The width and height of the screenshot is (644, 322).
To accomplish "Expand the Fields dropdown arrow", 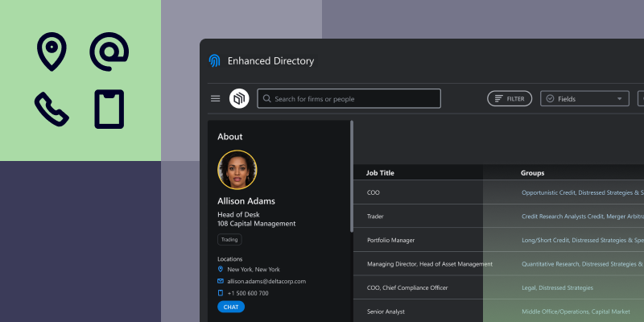I will [619, 99].
